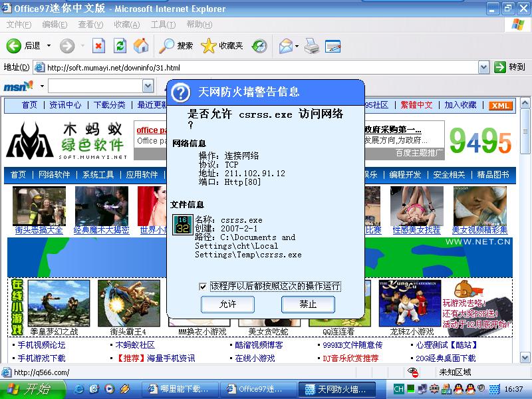Click csrss.exe 16/32 file icon
The width and height of the screenshot is (532, 399).
point(182,225)
